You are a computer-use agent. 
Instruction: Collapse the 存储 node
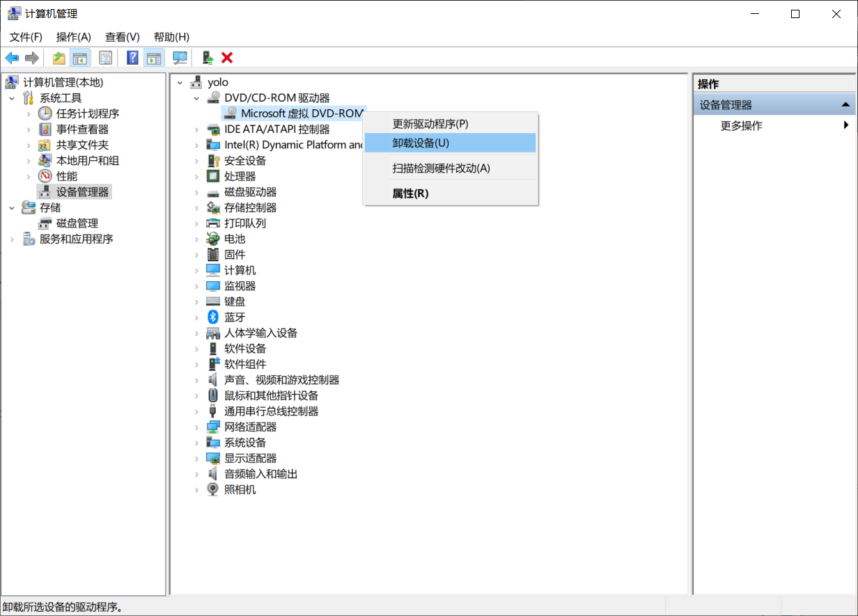12,207
